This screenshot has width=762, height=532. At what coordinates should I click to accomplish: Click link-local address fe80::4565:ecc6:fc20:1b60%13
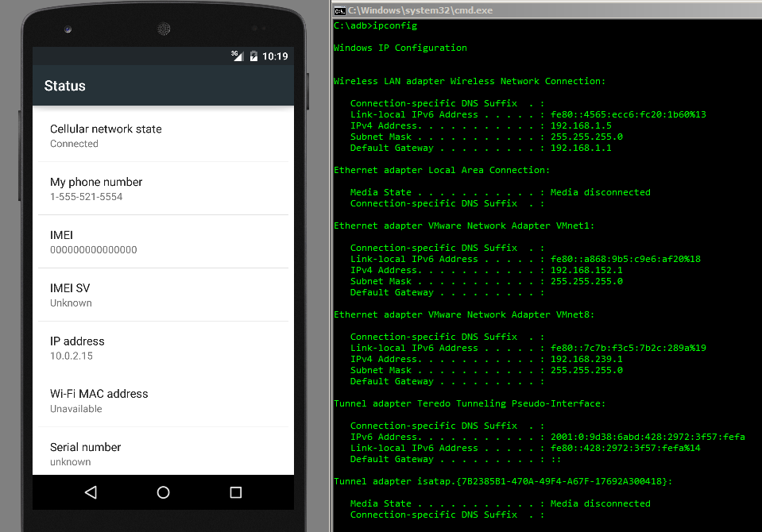pyautogui.click(x=628, y=114)
